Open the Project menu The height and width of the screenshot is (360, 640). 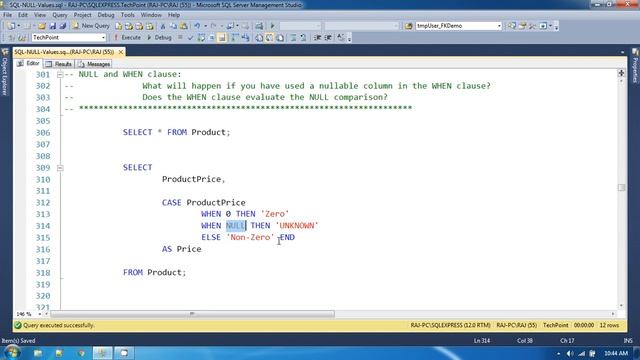pyautogui.click(x=82, y=15)
